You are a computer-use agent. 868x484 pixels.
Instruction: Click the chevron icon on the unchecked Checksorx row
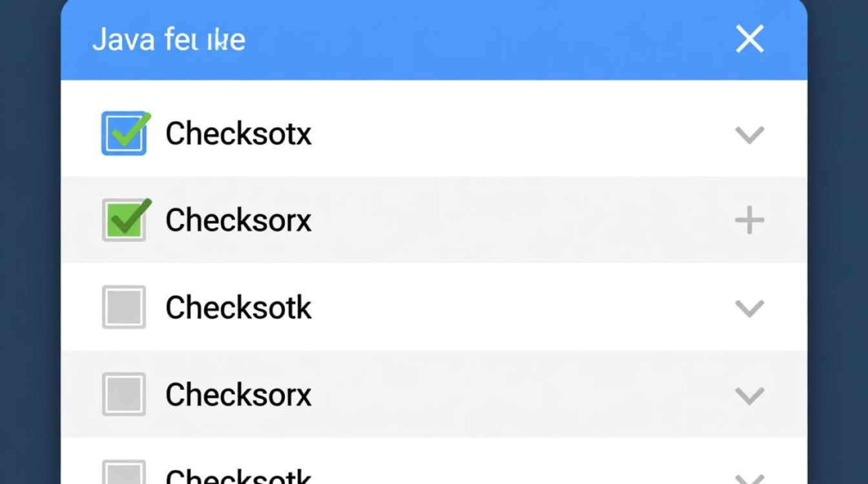point(750,396)
